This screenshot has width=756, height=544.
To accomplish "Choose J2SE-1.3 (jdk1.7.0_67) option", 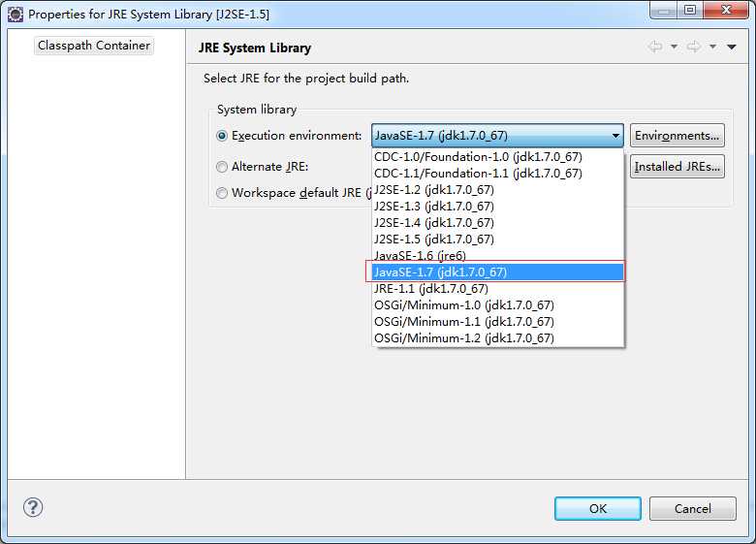I will click(x=498, y=206).
